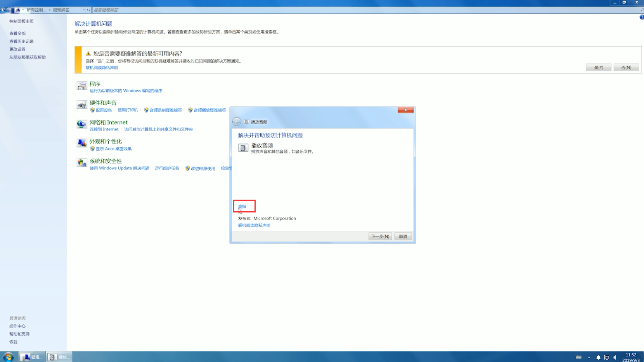This screenshot has width=644, height=362.
Task: Click the refresh button beside address bar
Action: tap(88, 10)
